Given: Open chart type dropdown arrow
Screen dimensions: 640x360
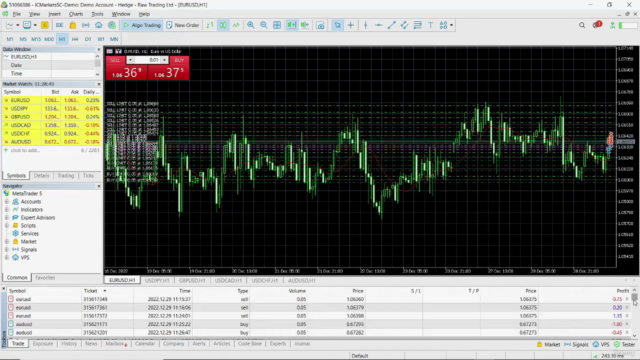Looking at the screenshot, I should pos(18,25).
